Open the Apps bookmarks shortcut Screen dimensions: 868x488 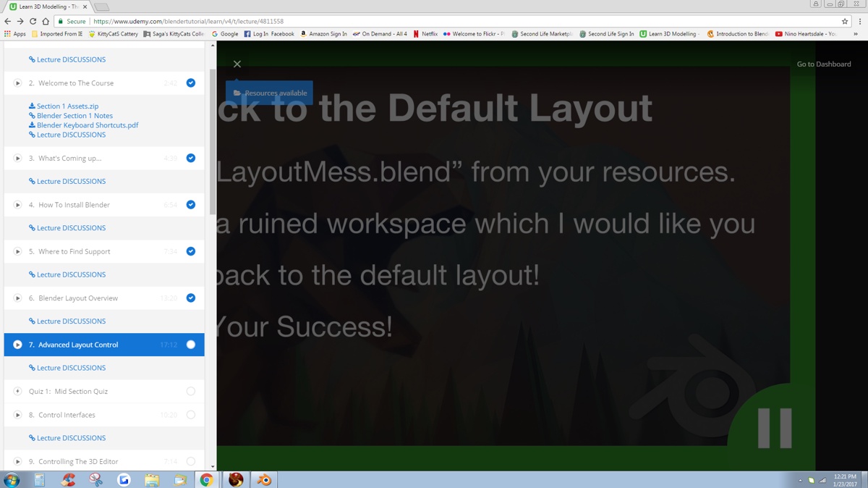[x=14, y=34]
